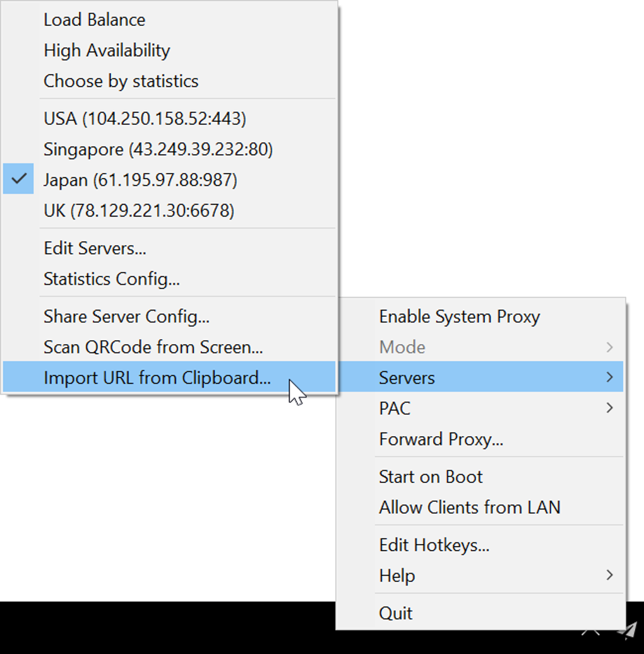Choose Load Balance strategy

pos(94,20)
